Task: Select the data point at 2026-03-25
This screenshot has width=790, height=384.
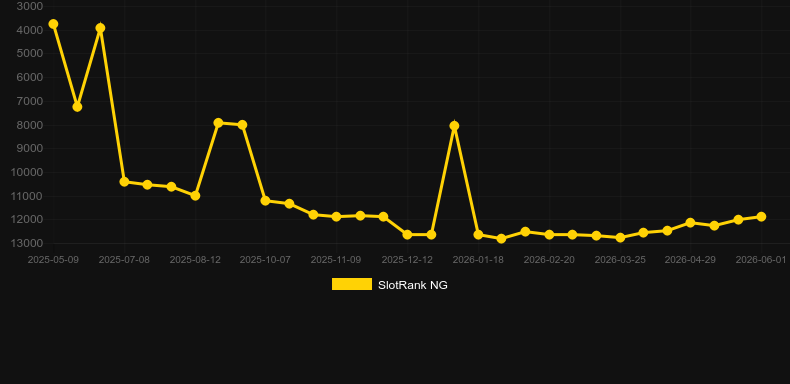Action: 620,237
